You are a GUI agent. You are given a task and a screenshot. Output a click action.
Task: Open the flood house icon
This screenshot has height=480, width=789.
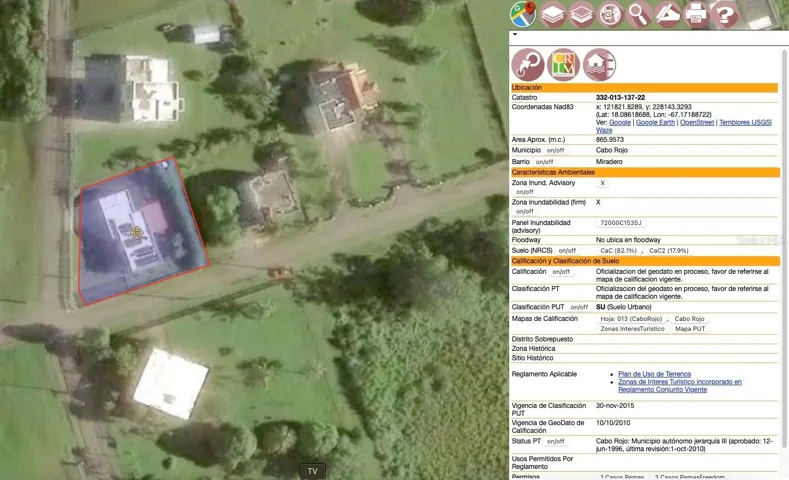(599, 65)
